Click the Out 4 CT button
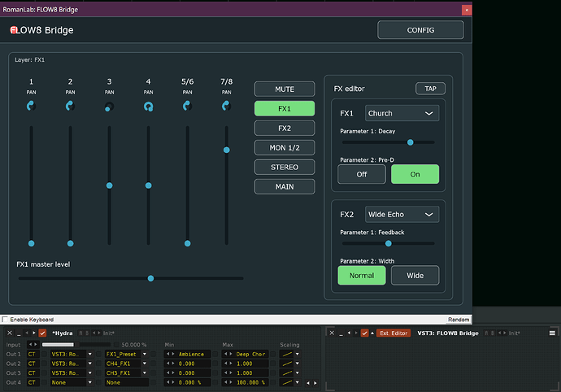 pos(33,382)
